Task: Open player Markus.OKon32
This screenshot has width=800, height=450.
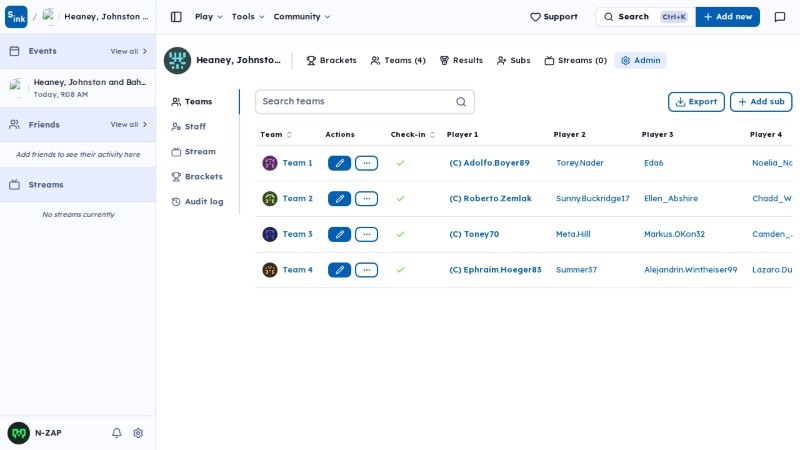Action: (674, 234)
